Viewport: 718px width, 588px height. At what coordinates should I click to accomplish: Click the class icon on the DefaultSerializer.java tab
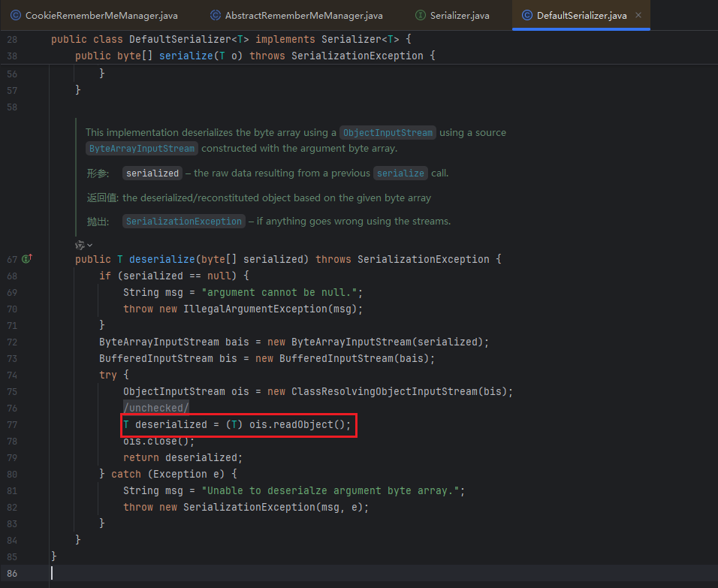tap(526, 15)
